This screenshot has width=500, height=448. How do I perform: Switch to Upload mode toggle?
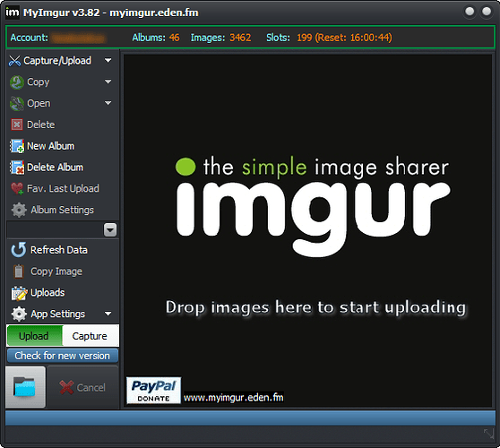coord(34,336)
